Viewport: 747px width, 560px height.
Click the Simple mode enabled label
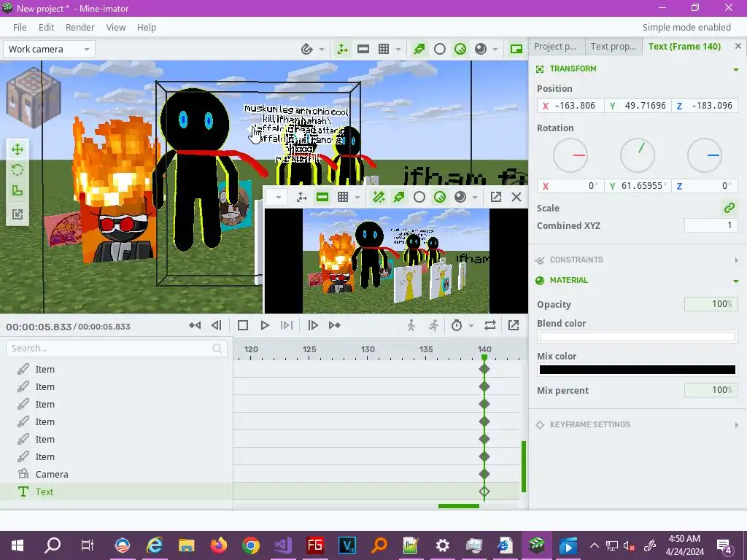(x=686, y=27)
